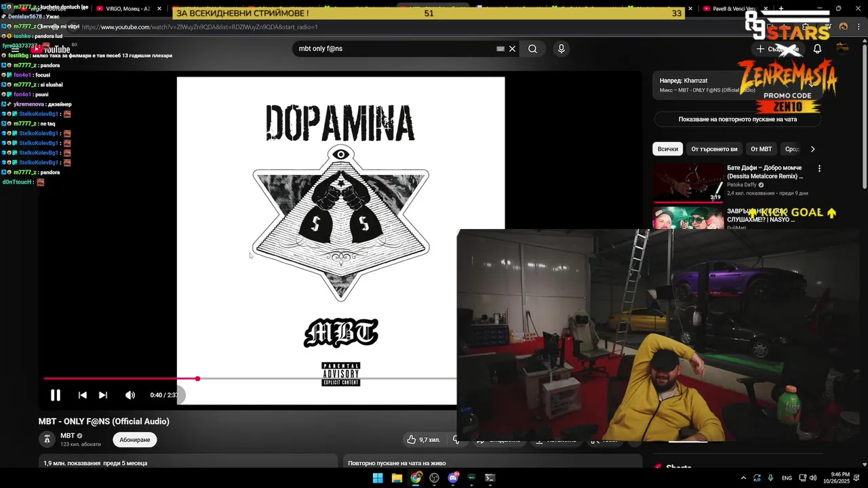
Task: Select the От MBT filter chip
Action: [761, 149]
